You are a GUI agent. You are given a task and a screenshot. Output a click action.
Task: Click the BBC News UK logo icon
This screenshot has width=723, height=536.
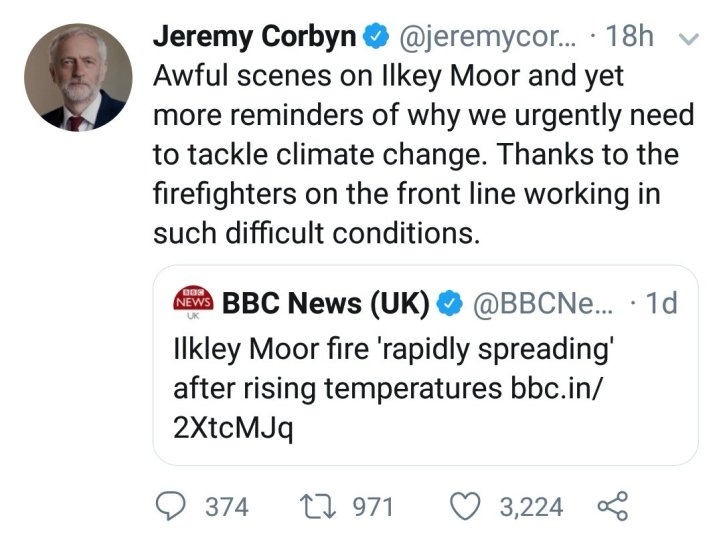(190, 304)
